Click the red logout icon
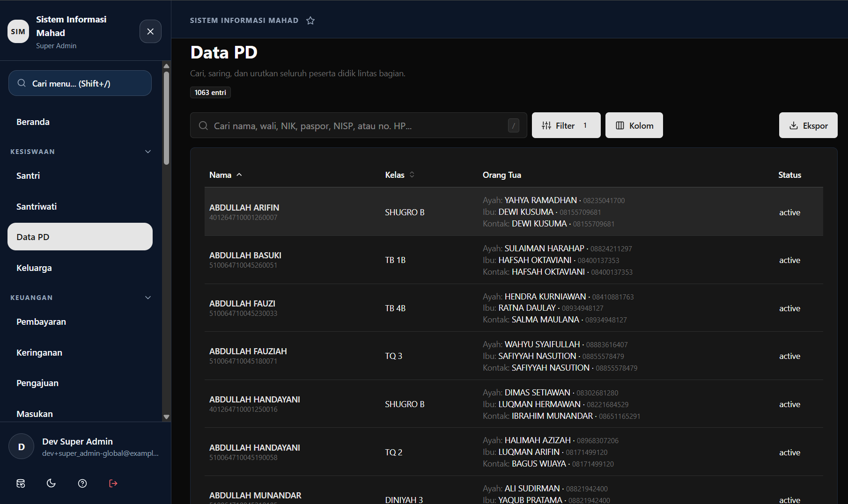The height and width of the screenshot is (504, 848). coord(113,483)
